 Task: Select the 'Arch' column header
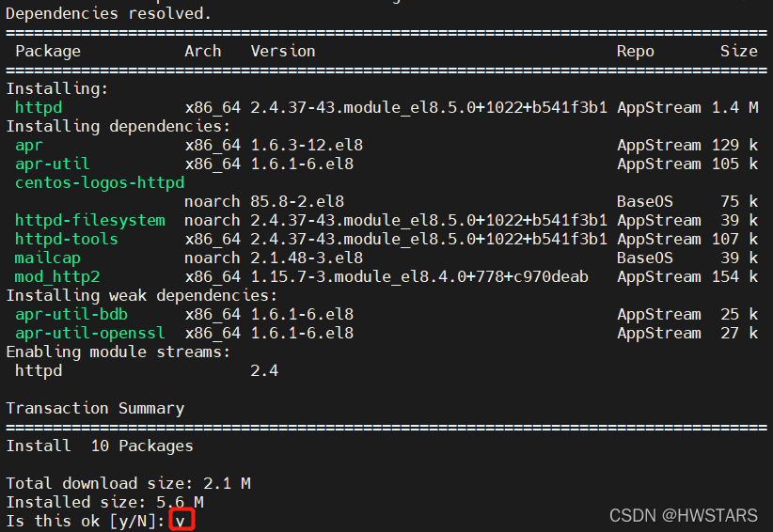tap(202, 52)
